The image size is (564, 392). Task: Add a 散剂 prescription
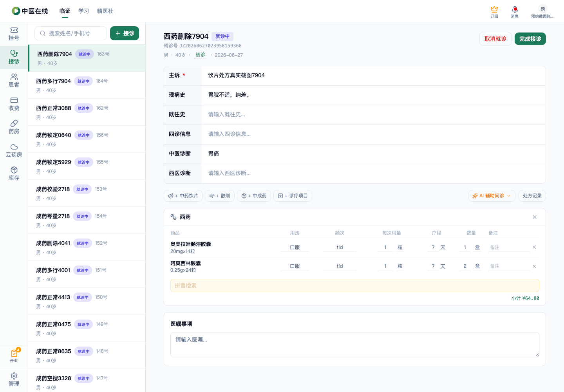[220, 196]
